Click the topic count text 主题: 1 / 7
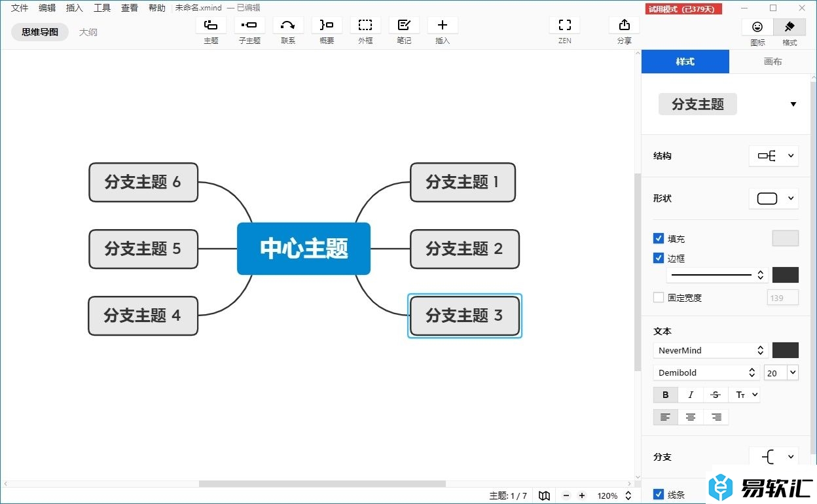 pyautogui.click(x=508, y=496)
